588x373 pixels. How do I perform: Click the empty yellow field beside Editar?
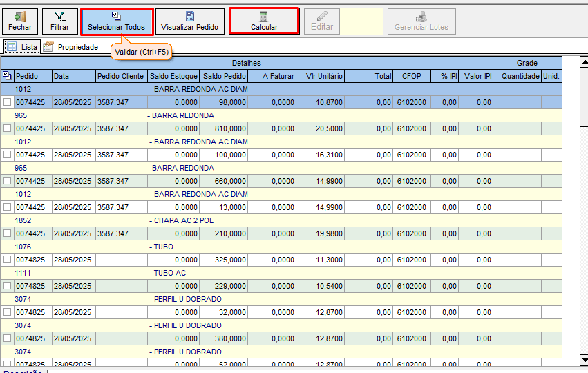(x=363, y=21)
